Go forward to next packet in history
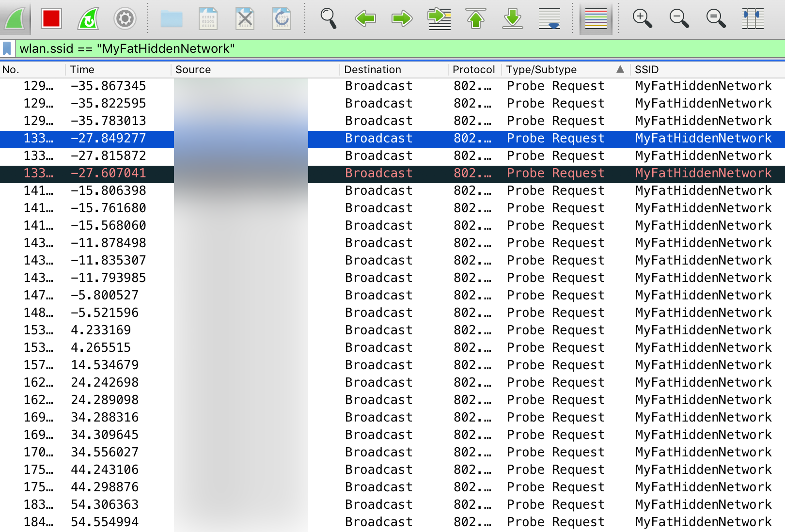Viewport: 785px width, 532px height. coord(402,18)
